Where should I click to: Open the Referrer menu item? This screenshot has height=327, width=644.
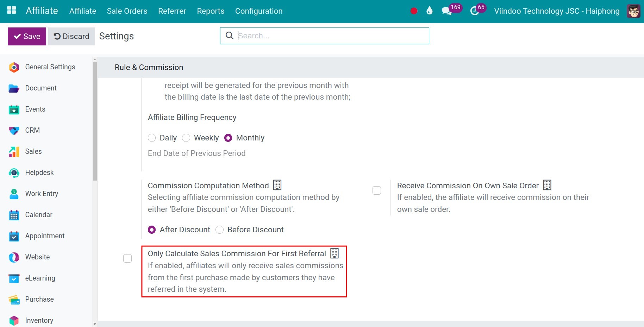coord(172,11)
